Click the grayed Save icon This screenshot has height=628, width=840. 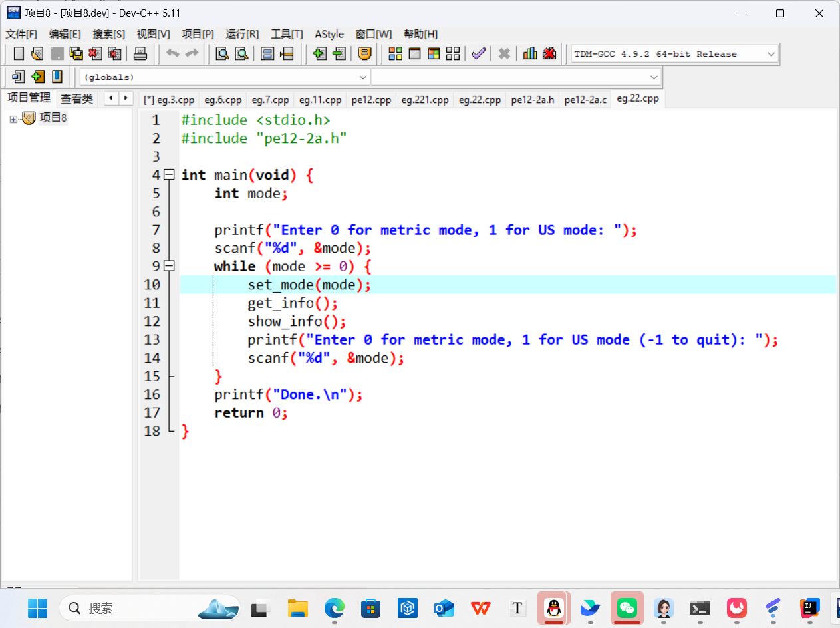[x=57, y=54]
